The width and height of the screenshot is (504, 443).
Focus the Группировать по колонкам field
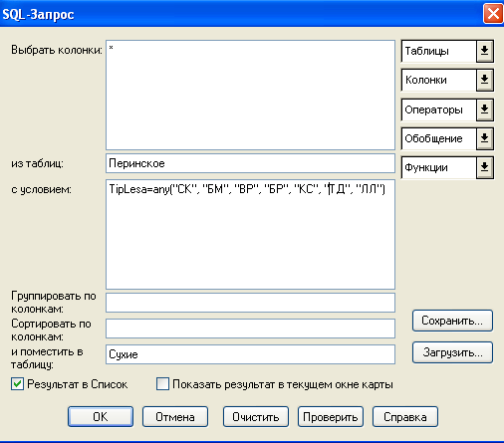(250, 303)
